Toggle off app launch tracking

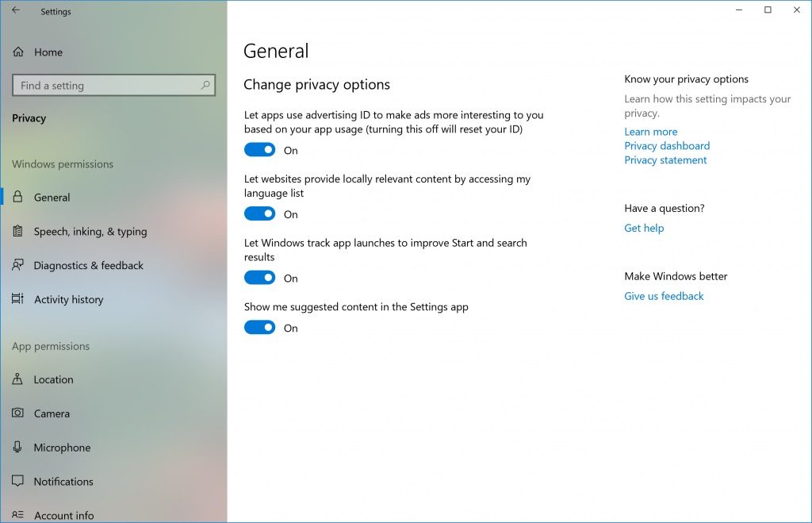click(259, 278)
